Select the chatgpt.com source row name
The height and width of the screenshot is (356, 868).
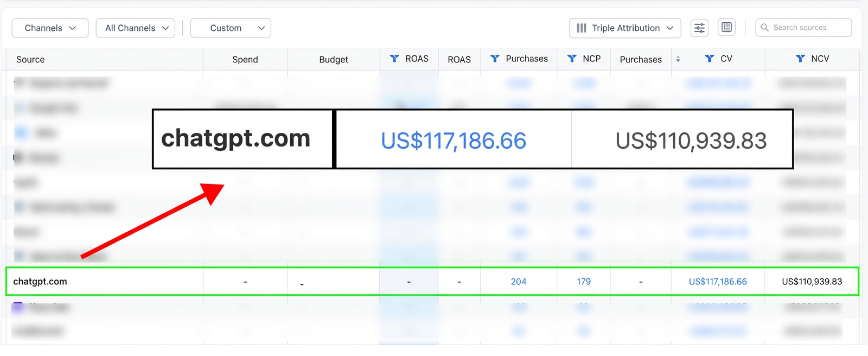click(x=40, y=282)
